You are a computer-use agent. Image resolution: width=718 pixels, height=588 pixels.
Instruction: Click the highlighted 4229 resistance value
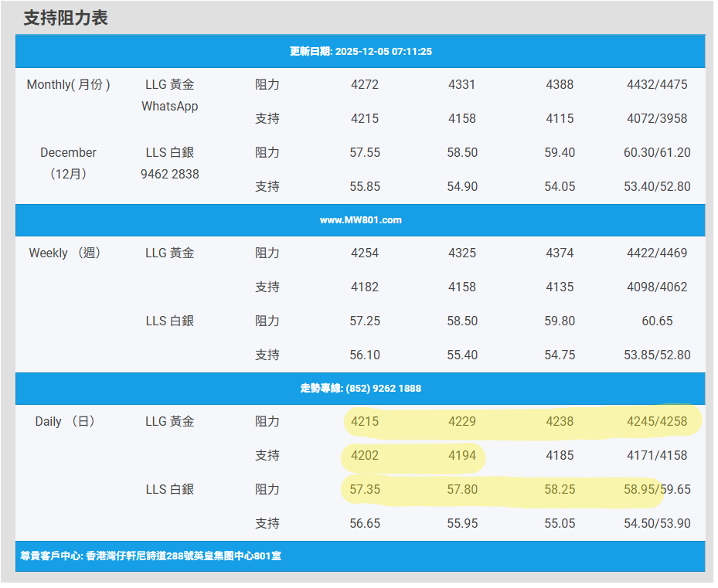pyautogui.click(x=461, y=422)
